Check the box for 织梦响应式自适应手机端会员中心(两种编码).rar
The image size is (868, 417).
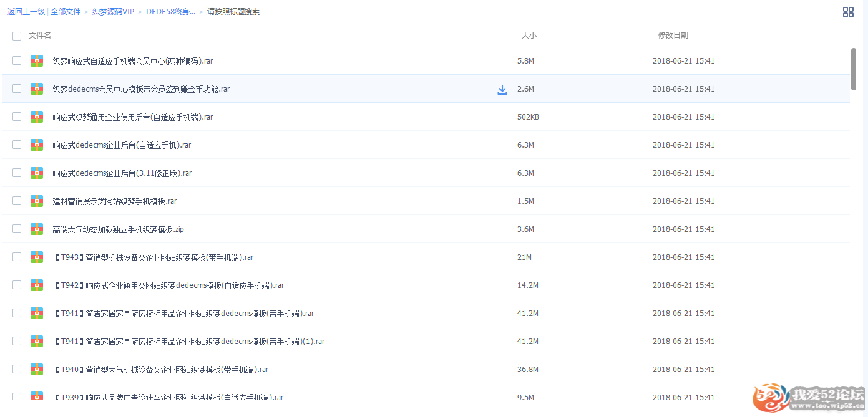(x=17, y=60)
